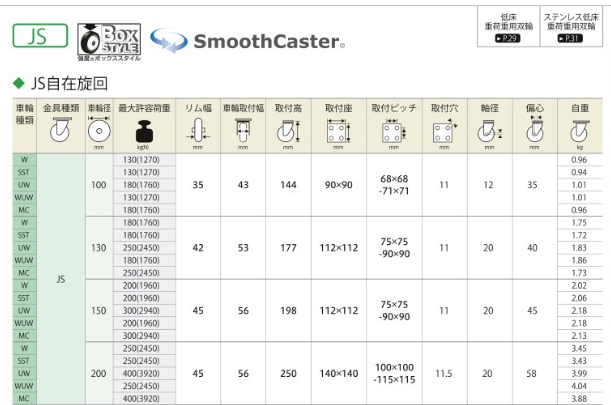611x405 pixels.
Task: Click the rim width icon
Action: [x=198, y=130]
